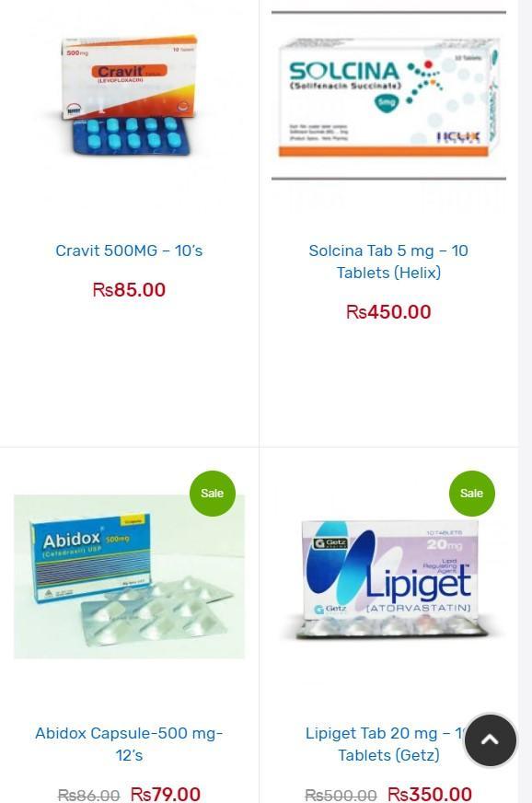The height and width of the screenshot is (803, 532).
Task: Open the Solcina Tab 5 mg title link
Action: pyautogui.click(x=388, y=262)
